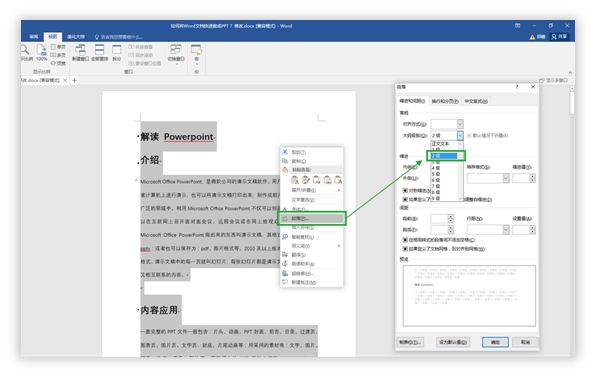Click Set As Default (设为默认值) button
This screenshot has width=596, height=380.
tap(453, 342)
